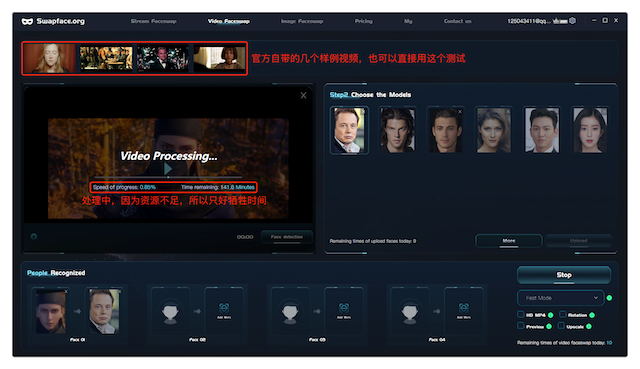Open the My menu item
This screenshot has width=640, height=369.
point(408,21)
